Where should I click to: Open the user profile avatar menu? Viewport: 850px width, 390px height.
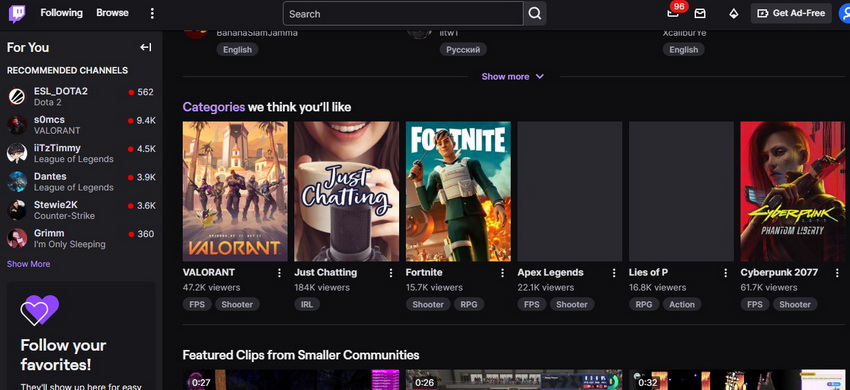point(845,13)
